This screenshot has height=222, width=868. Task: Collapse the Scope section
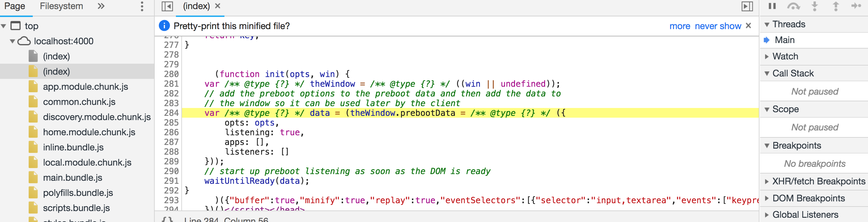[767, 109]
